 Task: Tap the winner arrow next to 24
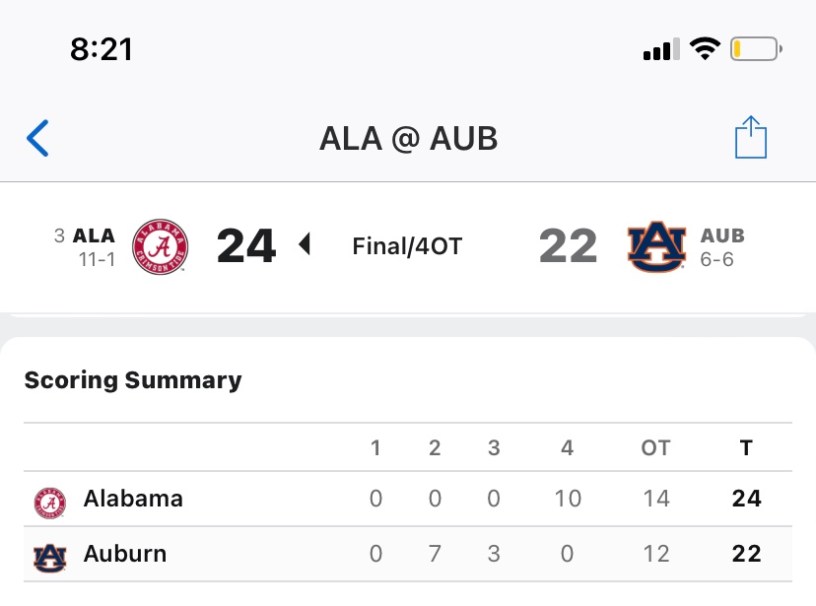[x=305, y=245]
